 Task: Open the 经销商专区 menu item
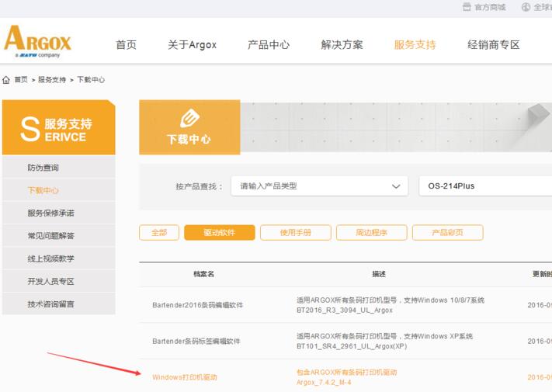[x=494, y=45]
